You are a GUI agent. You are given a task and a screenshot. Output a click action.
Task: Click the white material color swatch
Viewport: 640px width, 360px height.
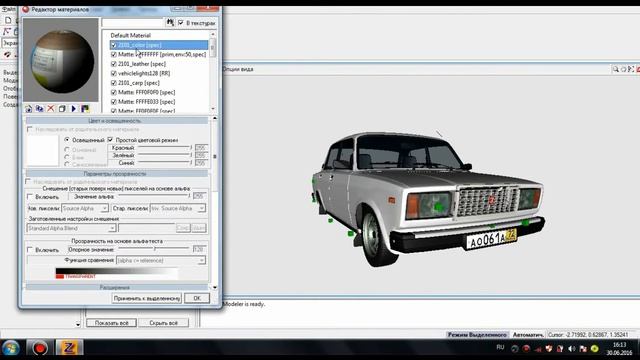click(43, 151)
